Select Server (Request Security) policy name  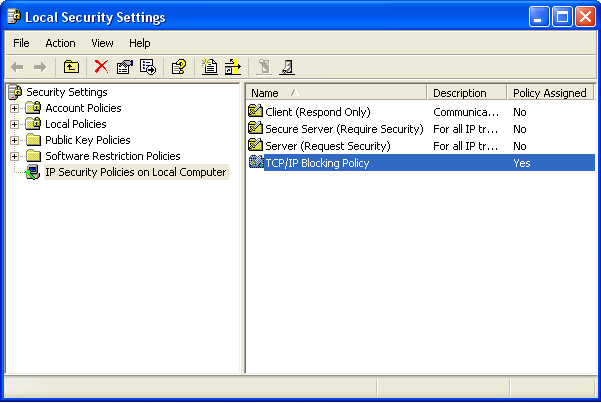(328, 146)
